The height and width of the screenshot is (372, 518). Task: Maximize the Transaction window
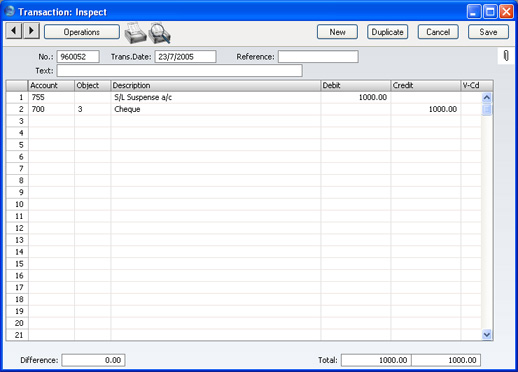490,12
